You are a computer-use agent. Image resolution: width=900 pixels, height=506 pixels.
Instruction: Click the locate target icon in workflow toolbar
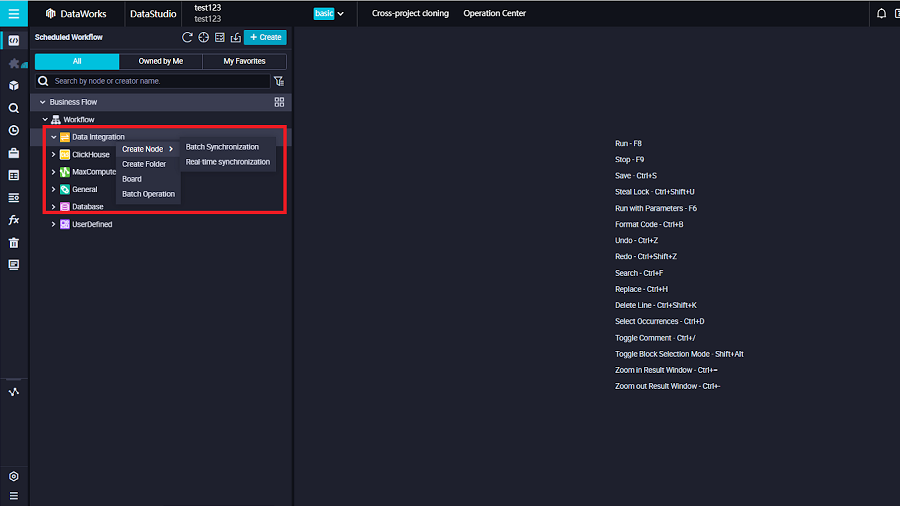tap(203, 37)
